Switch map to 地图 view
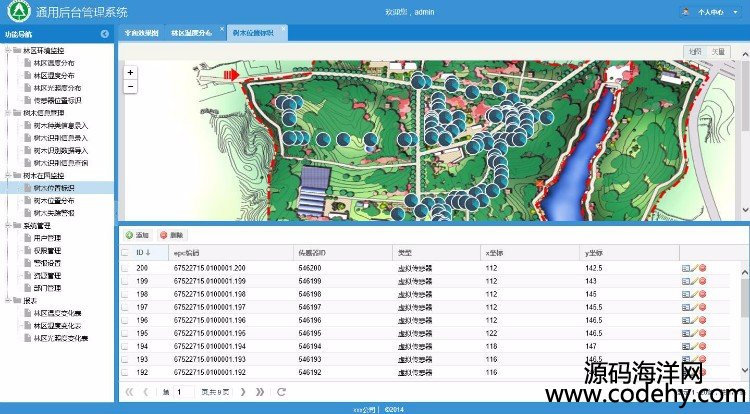Screen dimensions: 750x414 [695, 52]
